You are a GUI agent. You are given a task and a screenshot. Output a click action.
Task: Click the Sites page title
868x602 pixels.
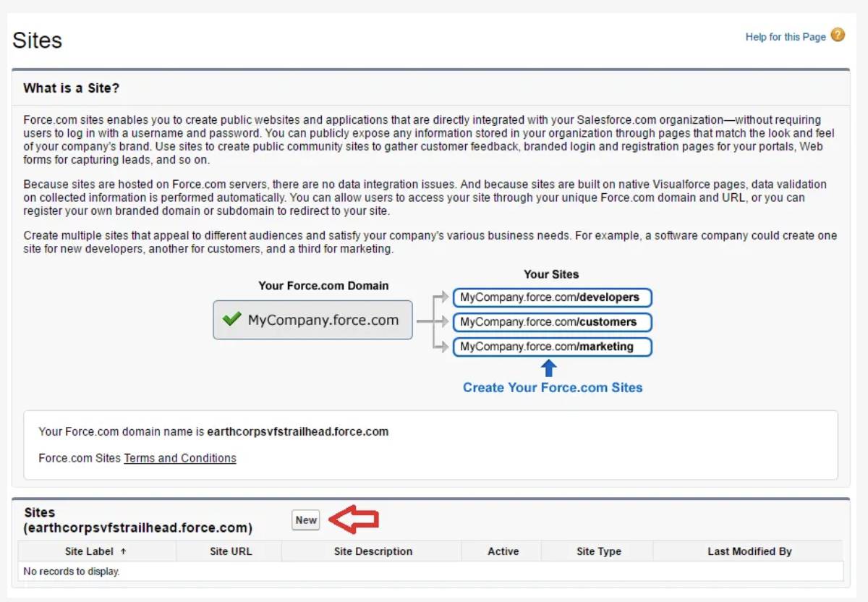(38, 40)
